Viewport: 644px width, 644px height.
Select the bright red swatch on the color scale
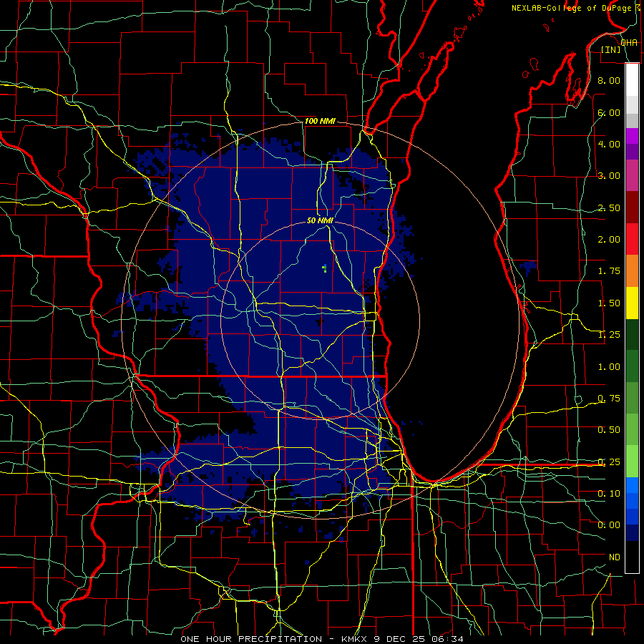pyautogui.click(x=632, y=239)
